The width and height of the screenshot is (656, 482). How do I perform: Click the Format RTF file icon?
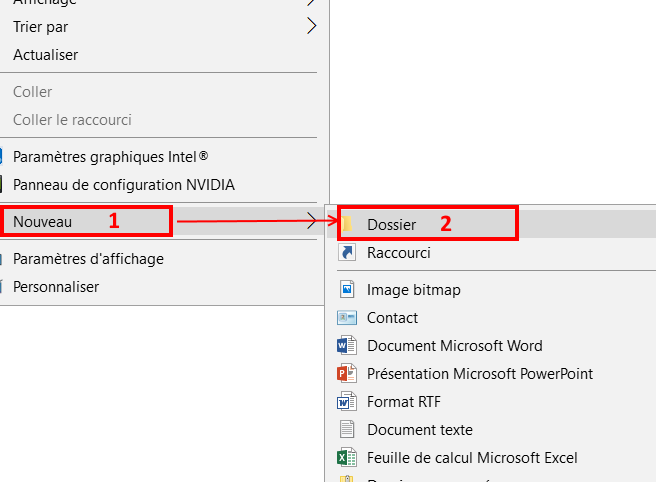coord(347,402)
